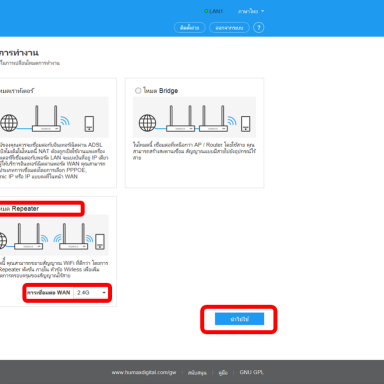Expand the language selector in header

pyautogui.click(x=251, y=11)
